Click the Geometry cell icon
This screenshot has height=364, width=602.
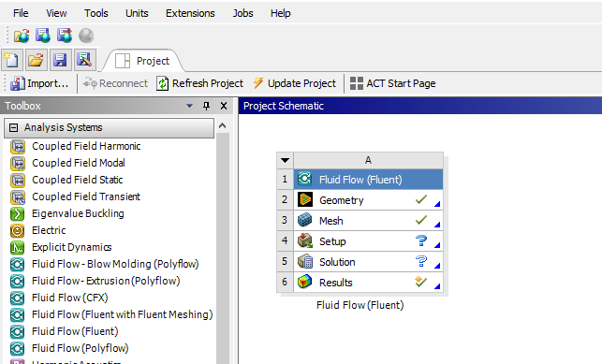[x=305, y=200]
